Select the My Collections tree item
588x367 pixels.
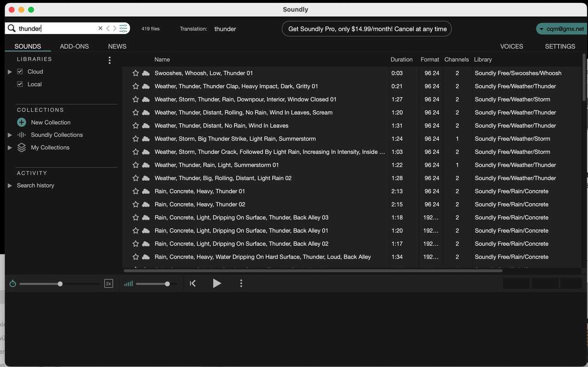pos(50,148)
